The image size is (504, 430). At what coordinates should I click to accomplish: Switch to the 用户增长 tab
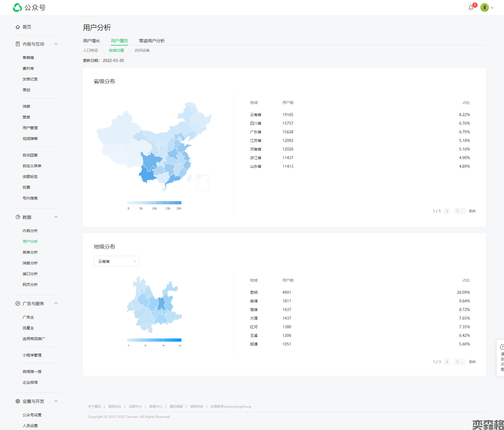coord(91,41)
